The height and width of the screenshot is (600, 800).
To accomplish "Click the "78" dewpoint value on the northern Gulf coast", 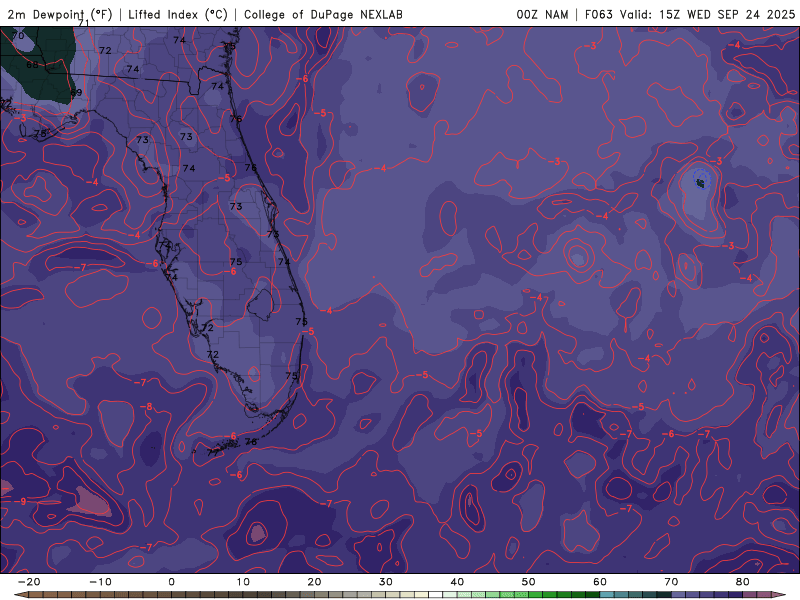I will pyautogui.click(x=40, y=134).
